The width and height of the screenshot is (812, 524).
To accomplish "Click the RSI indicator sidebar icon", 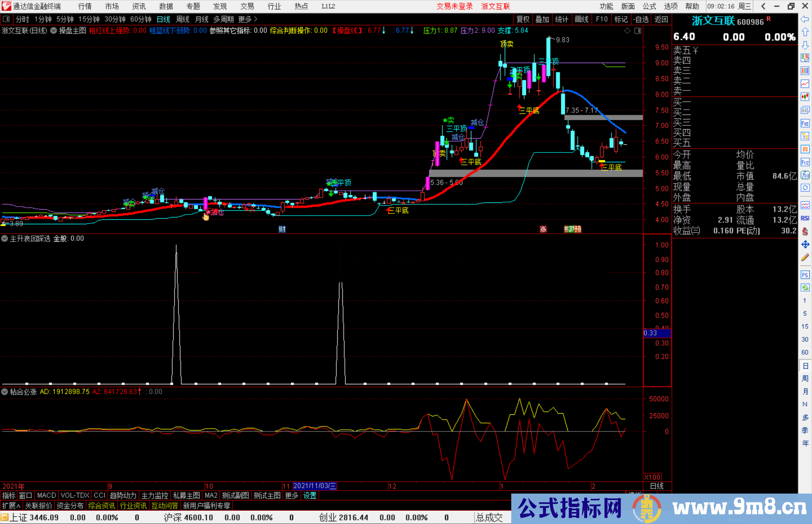I will pos(805,218).
